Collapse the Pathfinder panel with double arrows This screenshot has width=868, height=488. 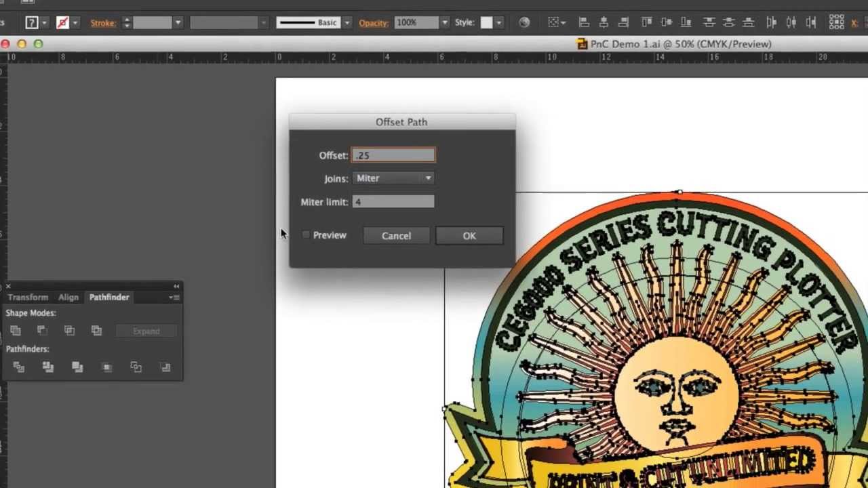click(x=176, y=286)
